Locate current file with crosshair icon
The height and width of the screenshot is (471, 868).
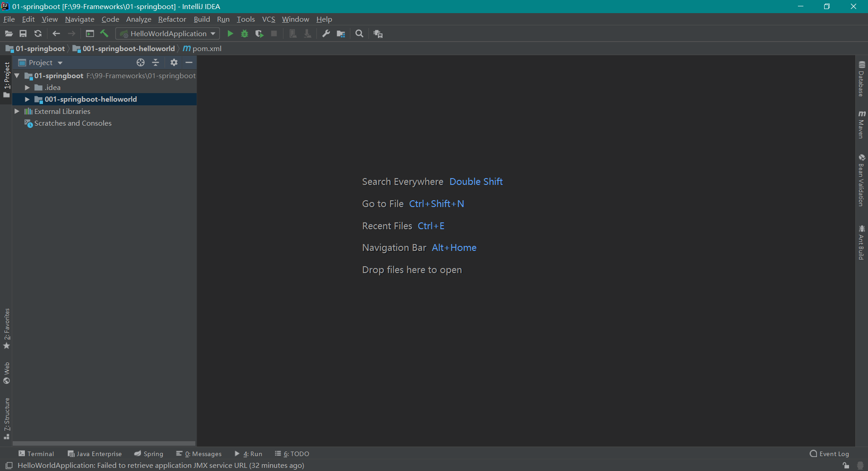(141, 62)
